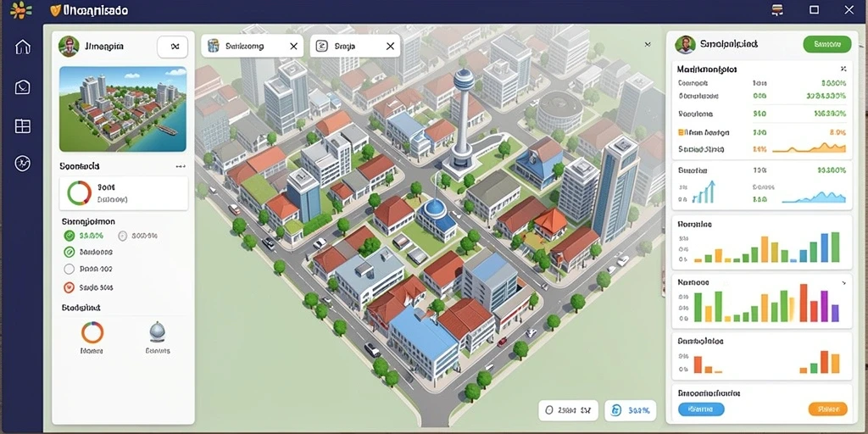
Task: Click the orange donut chart icon at panel bottom
Action: (92, 332)
